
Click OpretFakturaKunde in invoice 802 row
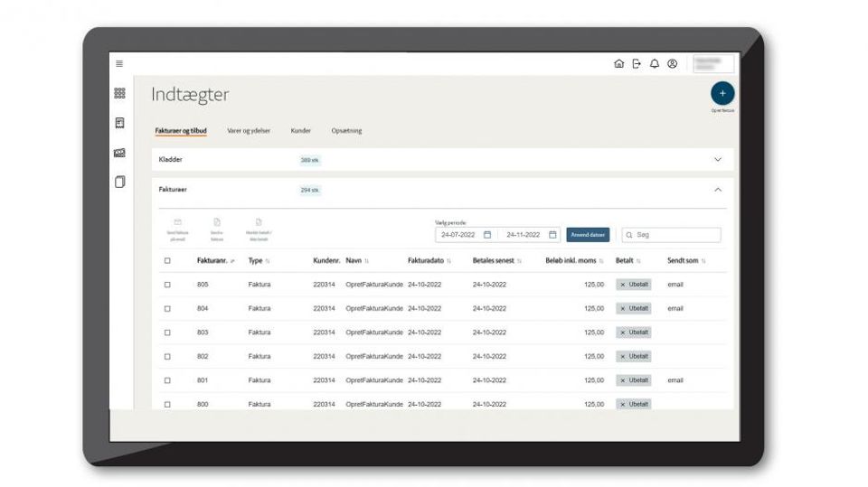tap(374, 356)
